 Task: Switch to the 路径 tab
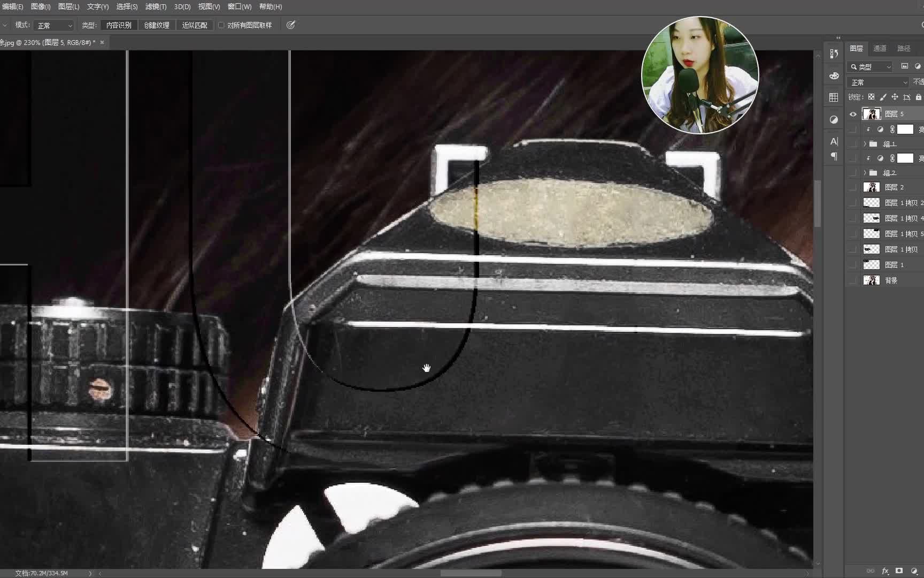point(904,48)
